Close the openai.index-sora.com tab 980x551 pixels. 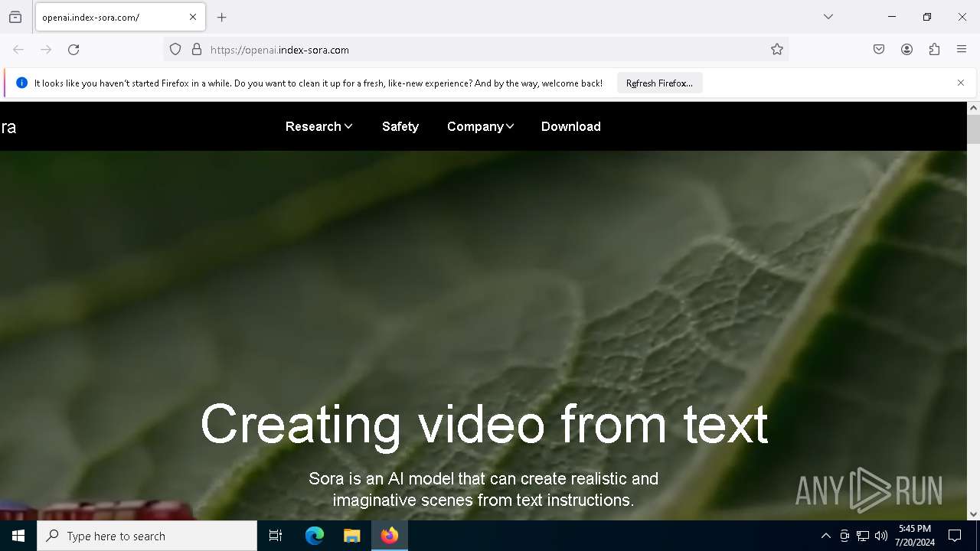coord(193,17)
